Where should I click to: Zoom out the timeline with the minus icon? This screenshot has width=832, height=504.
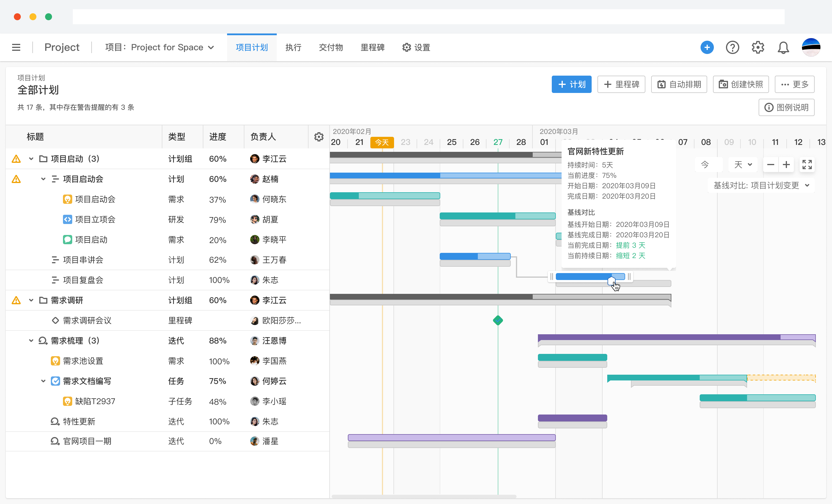(770, 165)
